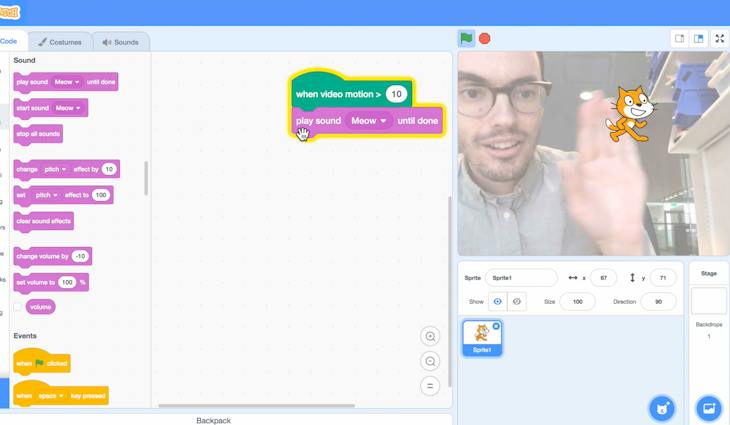This screenshot has height=425, width=730.
Task: Select the Sprite1 thumbnail in sprite list
Action: click(482, 338)
